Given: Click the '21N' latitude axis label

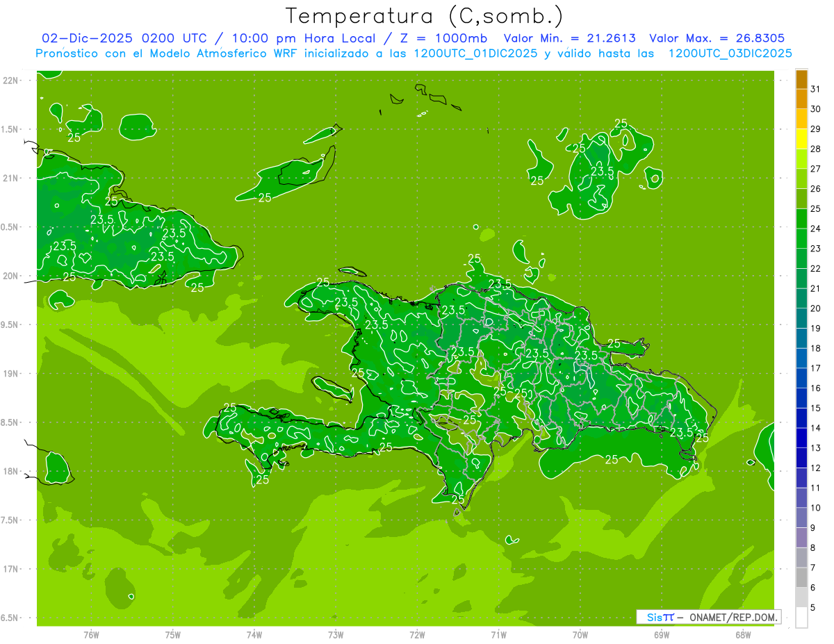Looking at the screenshot, I should 10,178.
